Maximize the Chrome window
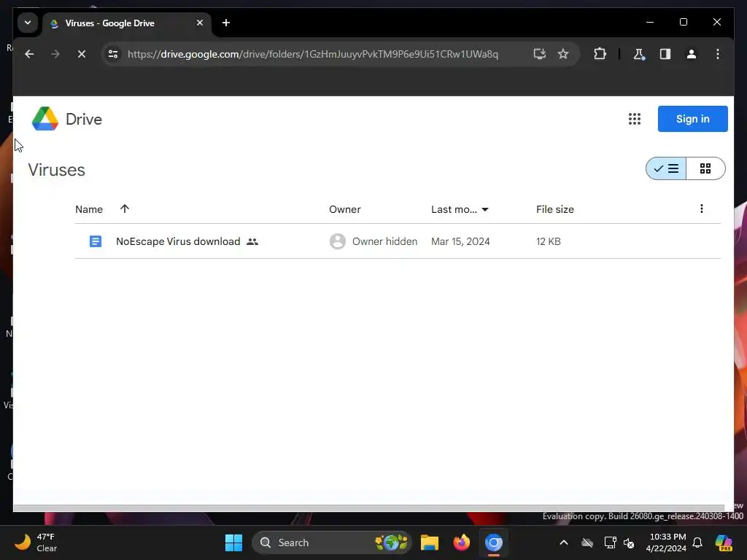 click(683, 22)
